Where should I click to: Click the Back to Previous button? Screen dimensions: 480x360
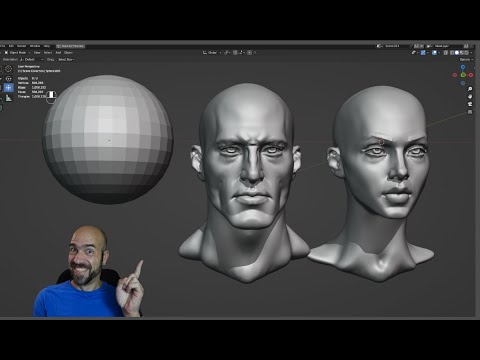pos(70,46)
